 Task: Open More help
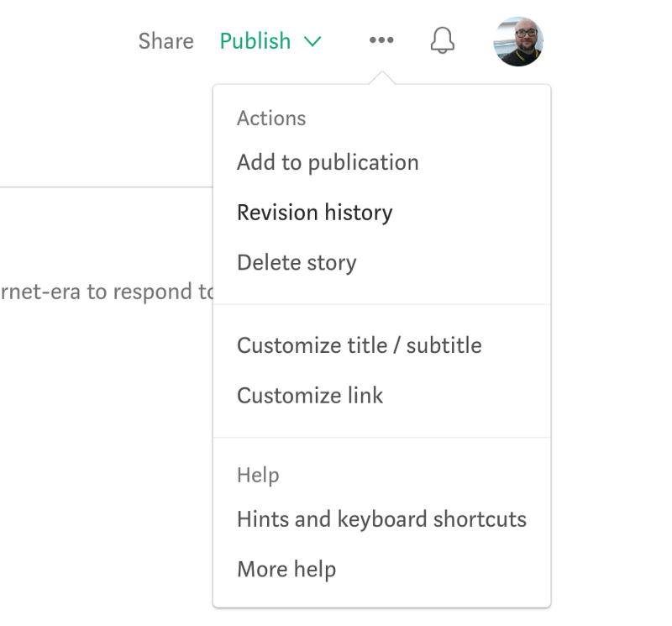(286, 569)
